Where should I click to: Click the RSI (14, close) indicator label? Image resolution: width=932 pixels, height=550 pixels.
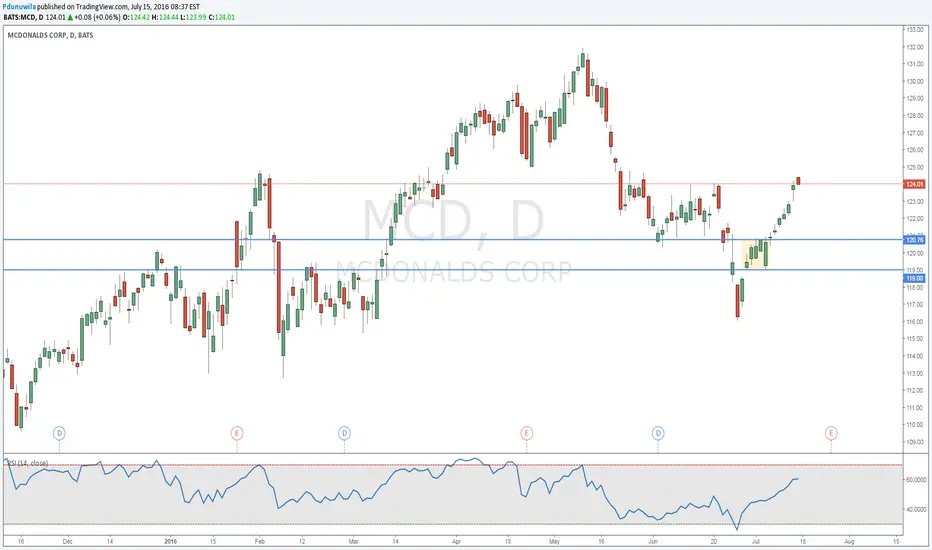27,463
